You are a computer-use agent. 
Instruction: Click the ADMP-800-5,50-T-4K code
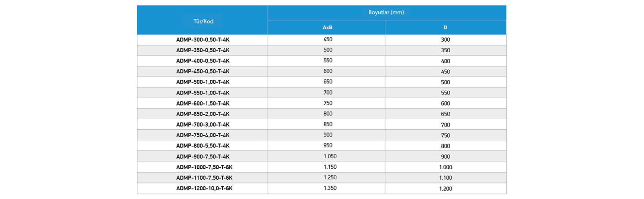tap(203, 145)
